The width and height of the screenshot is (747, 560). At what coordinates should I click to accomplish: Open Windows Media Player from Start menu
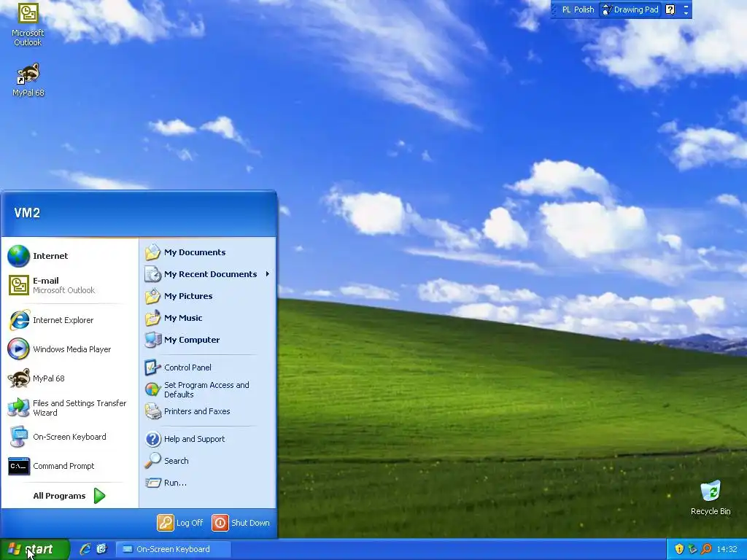pyautogui.click(x=69, y=349)
